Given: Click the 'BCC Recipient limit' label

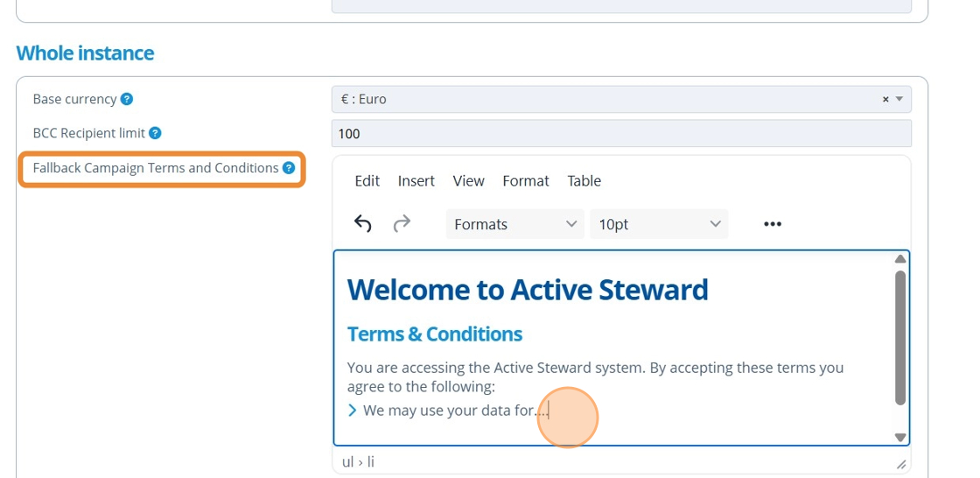Looking at the screenshot, I should [88, 133].
